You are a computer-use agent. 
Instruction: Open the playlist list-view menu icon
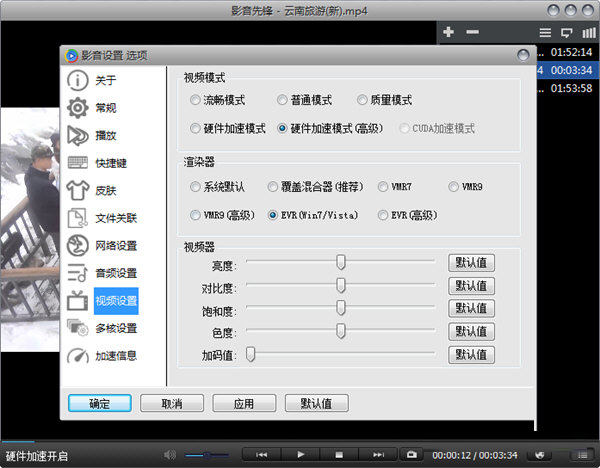[x=545, y=32]
